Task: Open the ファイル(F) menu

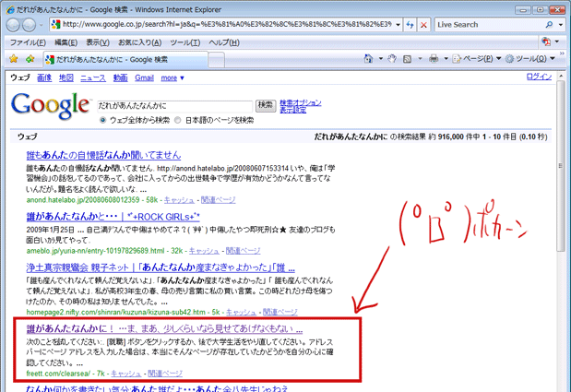Action: (28, 42)
